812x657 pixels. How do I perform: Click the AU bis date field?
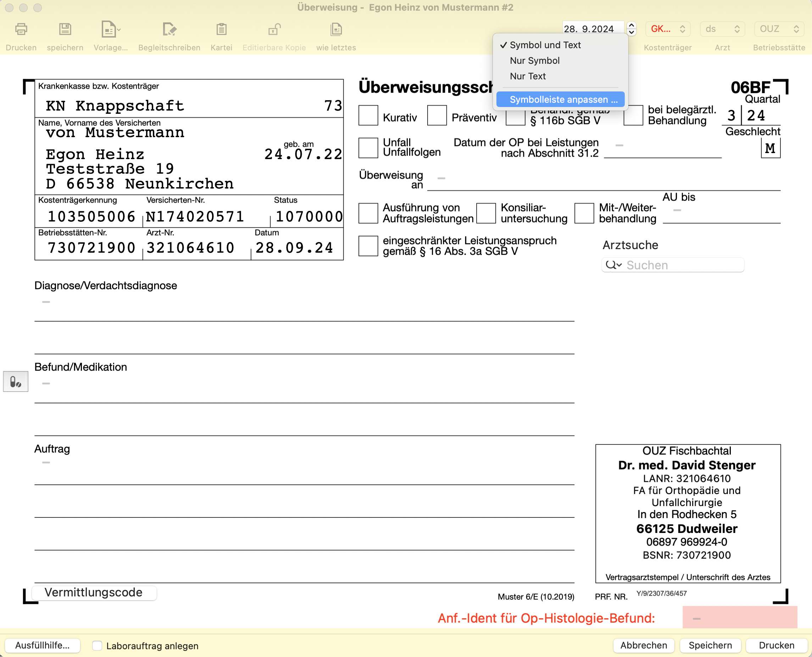click(x=722, y=213)
